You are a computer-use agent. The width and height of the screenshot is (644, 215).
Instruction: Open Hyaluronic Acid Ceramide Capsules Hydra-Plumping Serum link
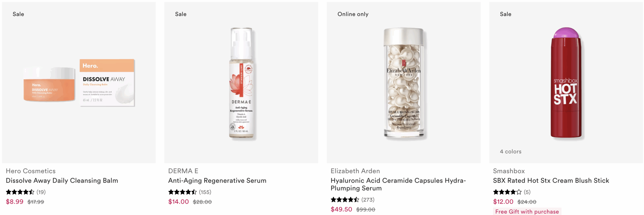(398, 184)
